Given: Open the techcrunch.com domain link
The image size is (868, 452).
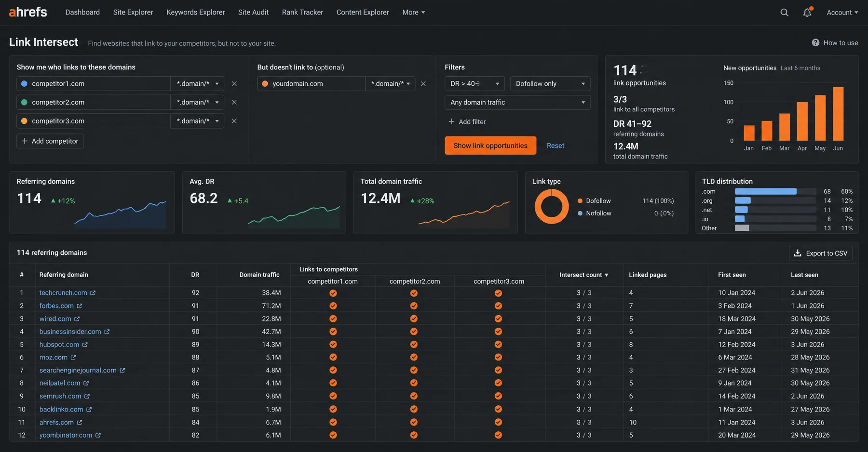Looking at the screenshot, I should [x=63, y=293].
